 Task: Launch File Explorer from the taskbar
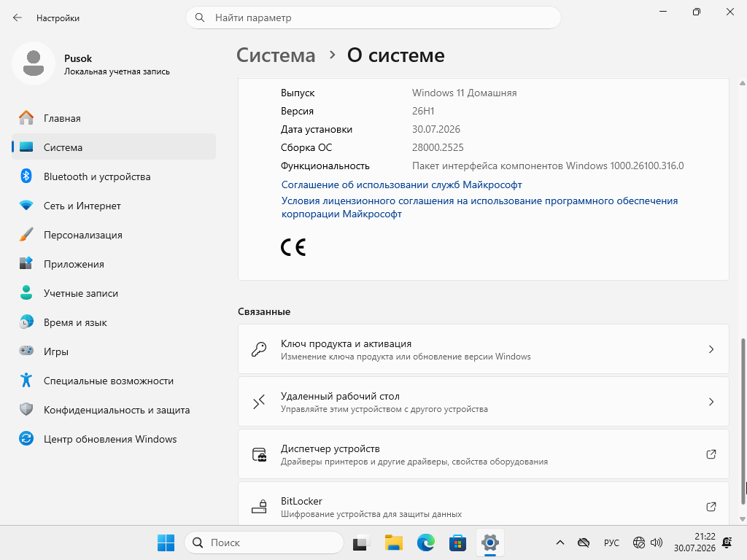pyautogui.click(x=394, y=542)
